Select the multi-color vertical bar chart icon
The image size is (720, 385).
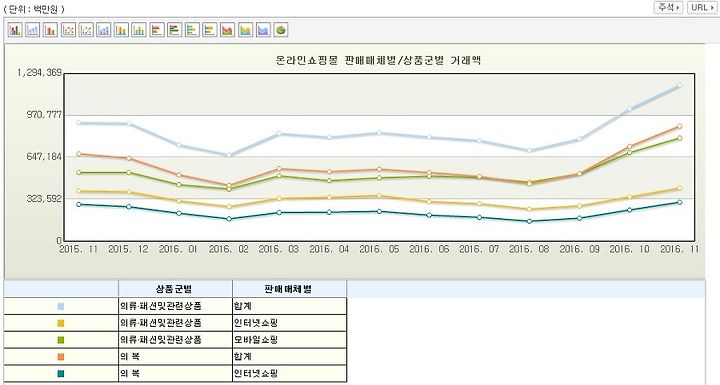pos(15,30)
